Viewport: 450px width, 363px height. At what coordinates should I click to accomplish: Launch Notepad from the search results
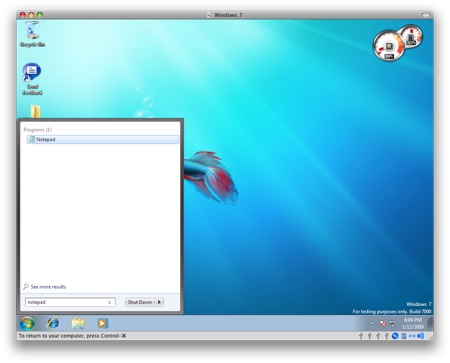103,139
